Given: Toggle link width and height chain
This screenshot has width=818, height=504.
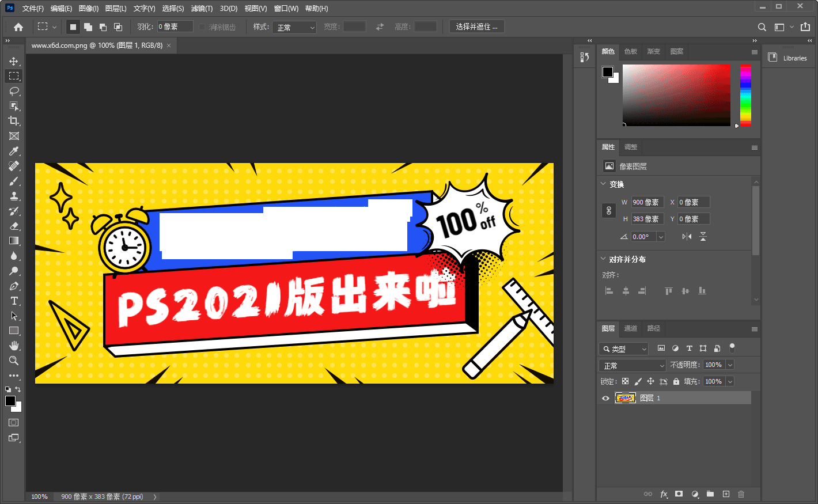Looking at the screenshot, I should click(609, 211).
